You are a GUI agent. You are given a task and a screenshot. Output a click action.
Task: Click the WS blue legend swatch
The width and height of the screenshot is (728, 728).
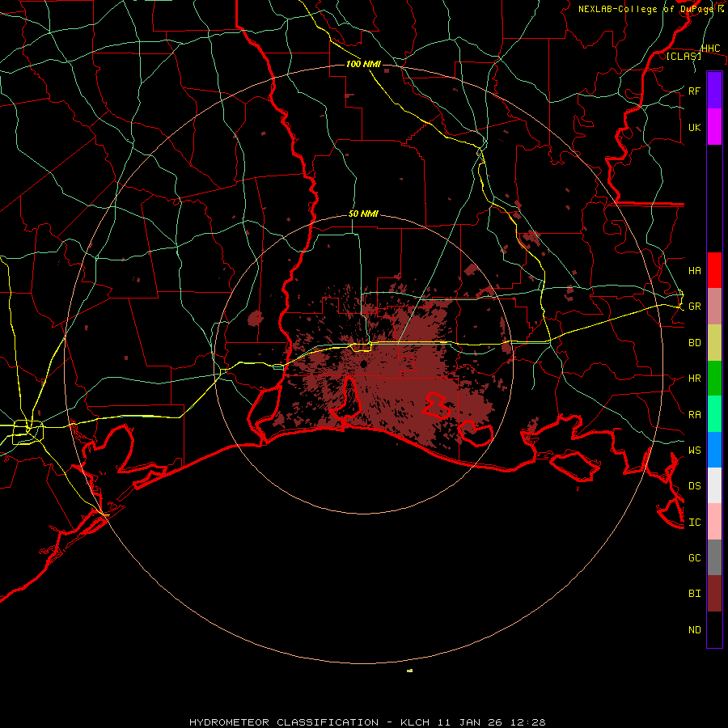pyautogui.click(x=714, y=450)
